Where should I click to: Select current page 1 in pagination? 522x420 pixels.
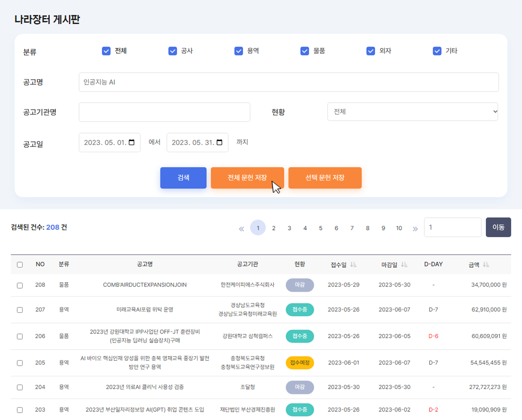click(258, 228)
